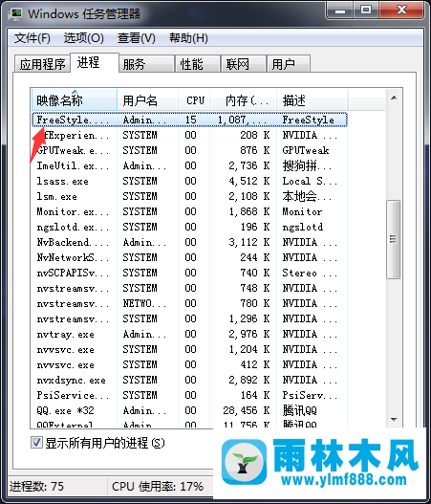Switch to the 进程 tab

(x=95, y=63)
